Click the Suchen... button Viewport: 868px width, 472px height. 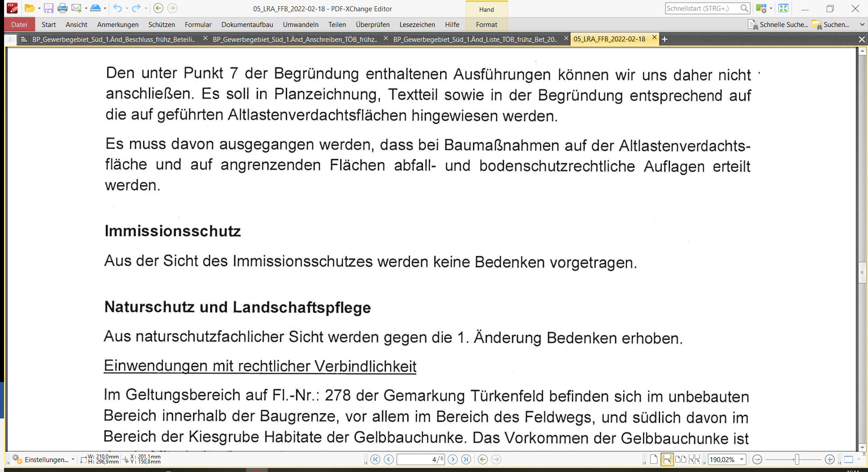[x=831, y=25]
